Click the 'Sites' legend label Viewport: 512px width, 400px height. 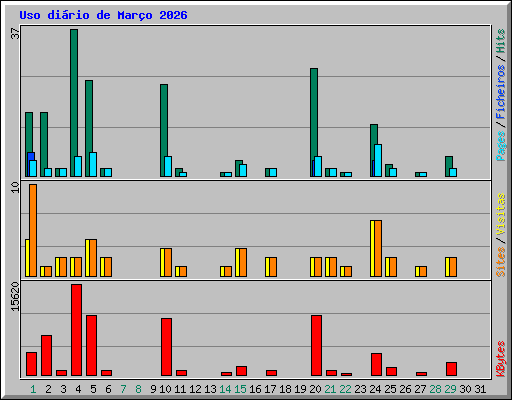[500, 262]
